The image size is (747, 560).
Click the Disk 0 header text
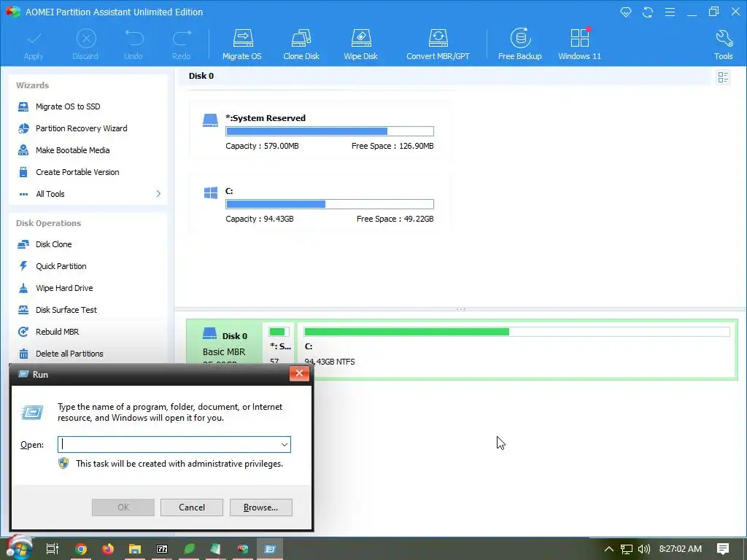point(201,76)
